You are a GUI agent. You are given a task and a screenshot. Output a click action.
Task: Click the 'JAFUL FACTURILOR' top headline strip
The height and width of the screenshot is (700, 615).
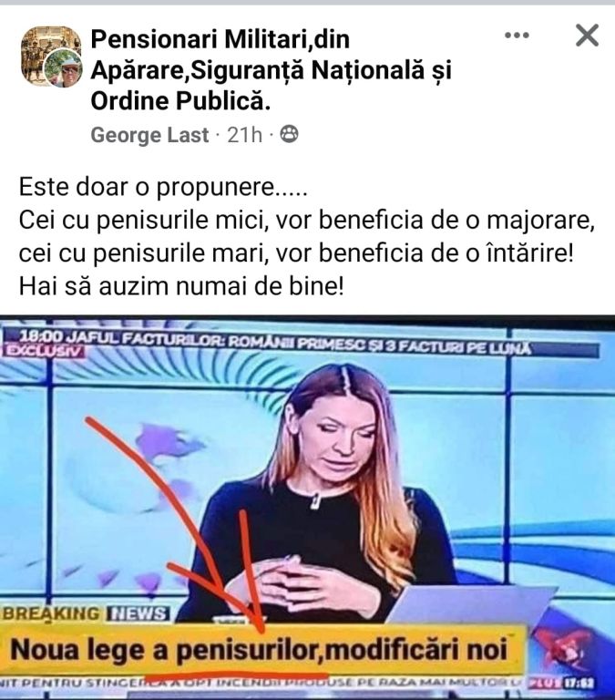pos(301,343)
